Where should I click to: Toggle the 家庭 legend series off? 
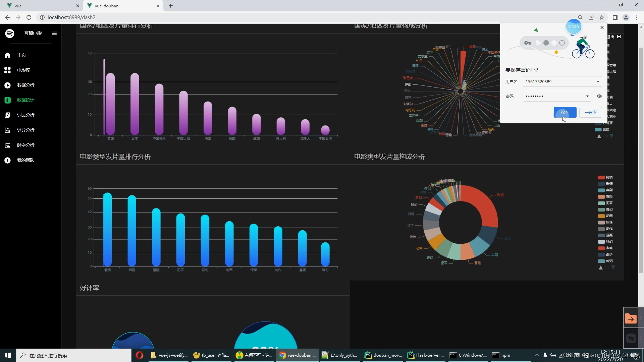[609, 248]
